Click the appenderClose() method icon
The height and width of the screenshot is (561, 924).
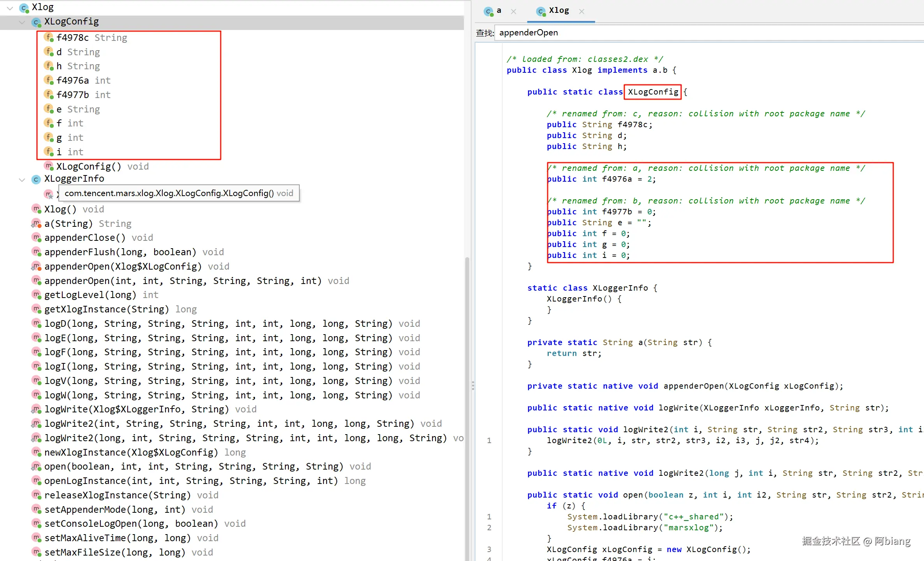[36, 238]
